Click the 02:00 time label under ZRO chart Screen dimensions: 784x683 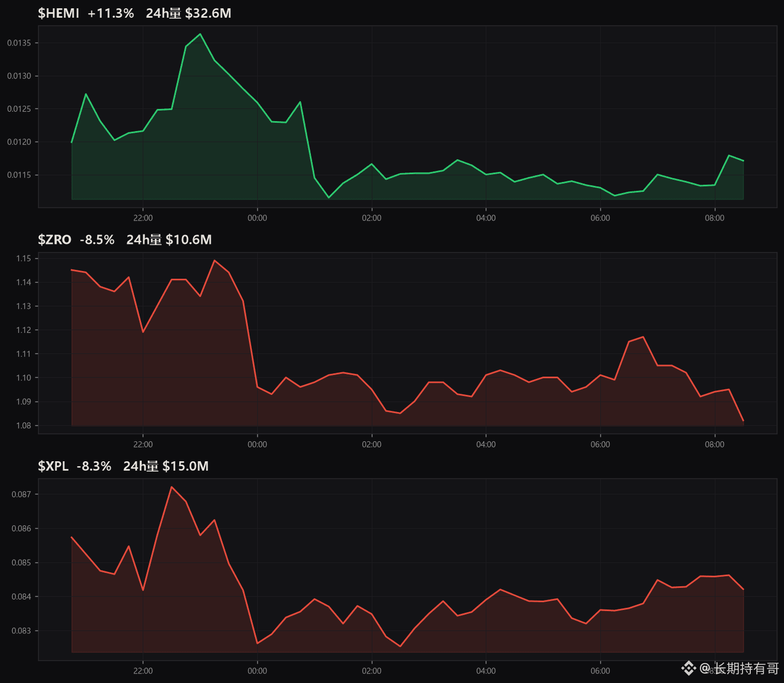pyautogui.click(x=372, y=445)
